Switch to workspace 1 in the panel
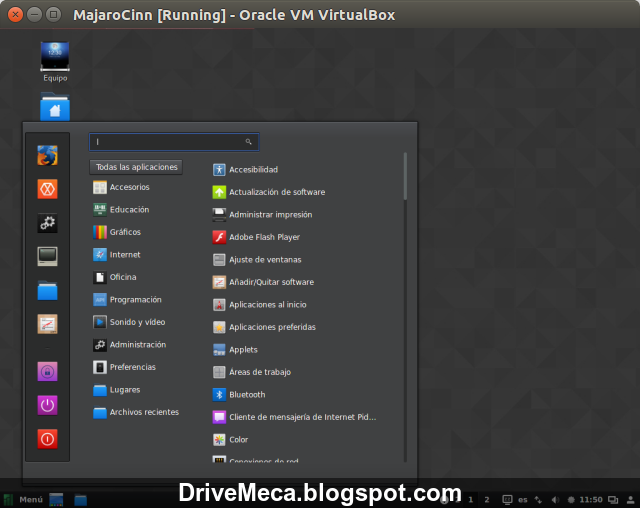 pyautogui.click(x=471, y=499)
